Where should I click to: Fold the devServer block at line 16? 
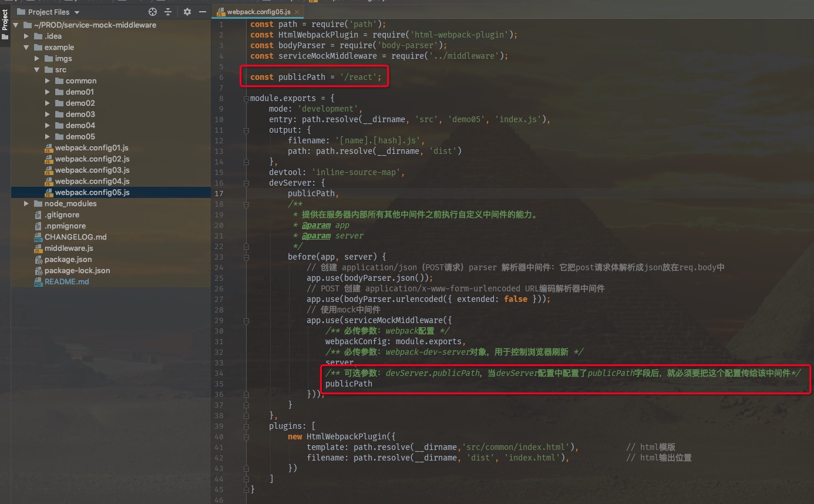tap(247, 183)
